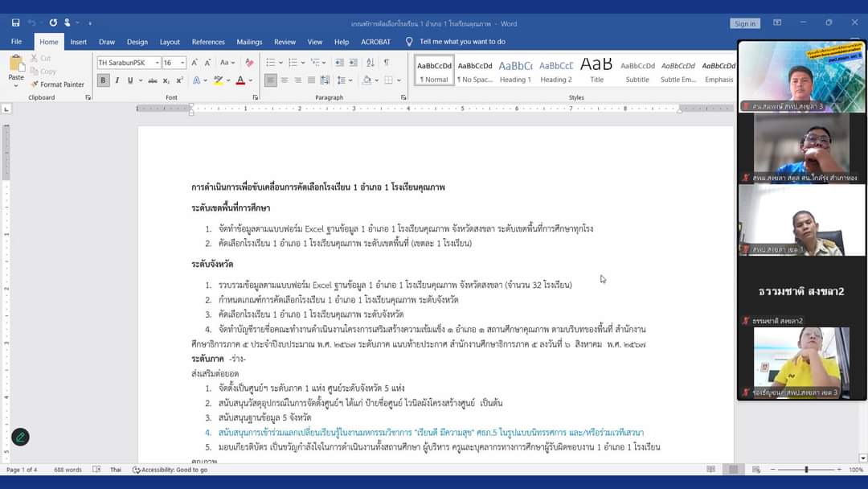Apply bulleted list
The height and width of the screenshot is (489, 868).
(270, 63)
